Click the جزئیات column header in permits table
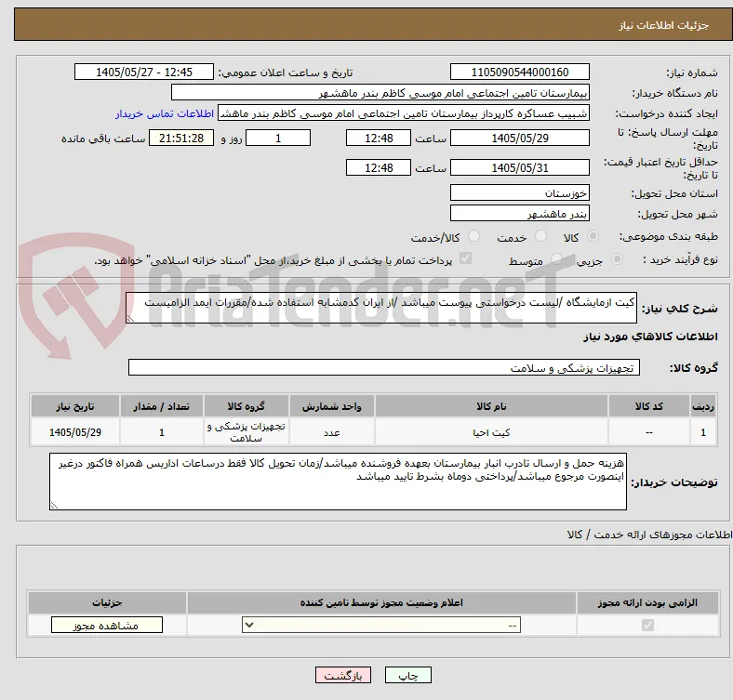This screenshot has width=733, height=700. pos(107,602)
